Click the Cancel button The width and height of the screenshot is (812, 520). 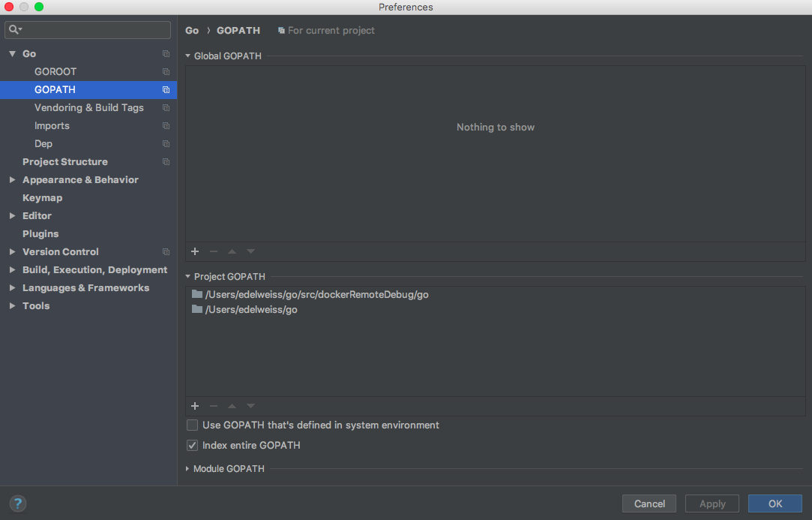pos(649,503)
